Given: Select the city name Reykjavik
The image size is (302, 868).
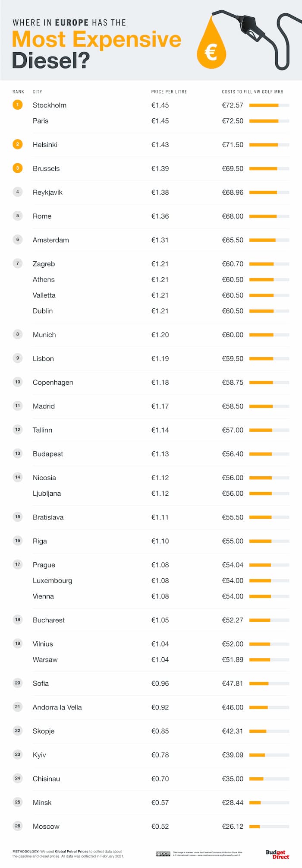Looking at the screenshot, I should tap(47, 192).
